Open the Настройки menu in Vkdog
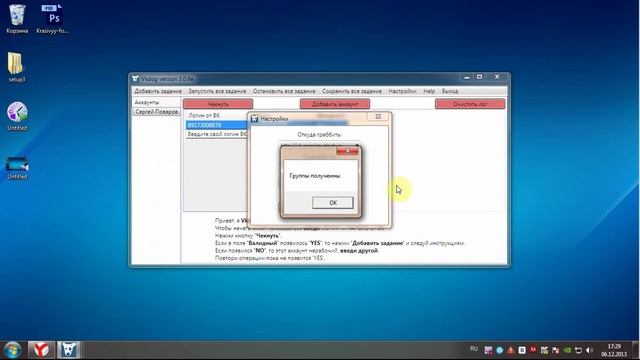 (x=402, y=91)
